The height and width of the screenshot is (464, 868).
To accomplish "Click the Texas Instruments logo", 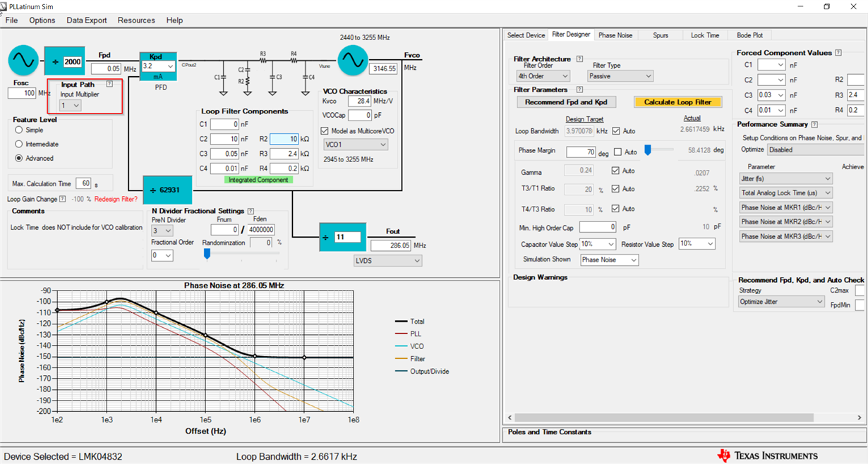I will coord(767,456).
